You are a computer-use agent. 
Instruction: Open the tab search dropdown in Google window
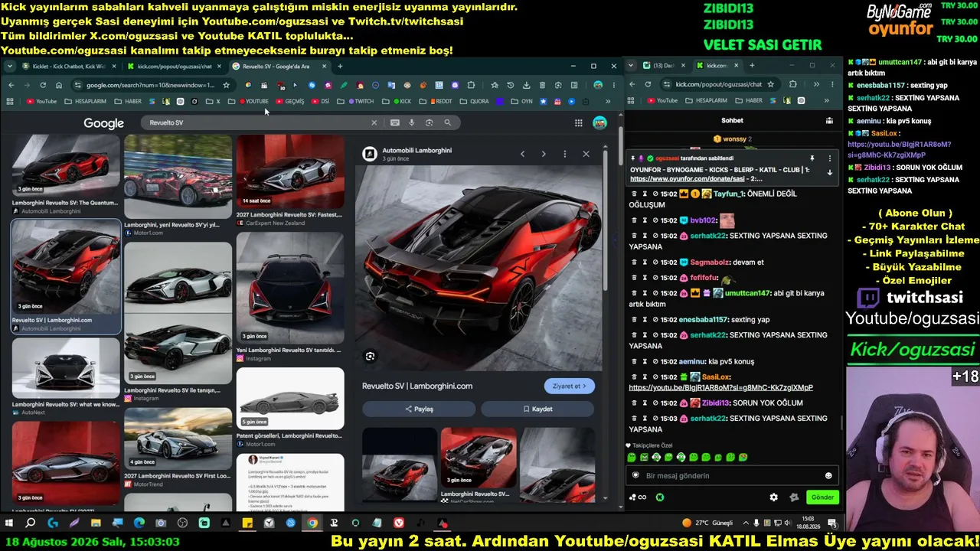(x=10, y=67)
